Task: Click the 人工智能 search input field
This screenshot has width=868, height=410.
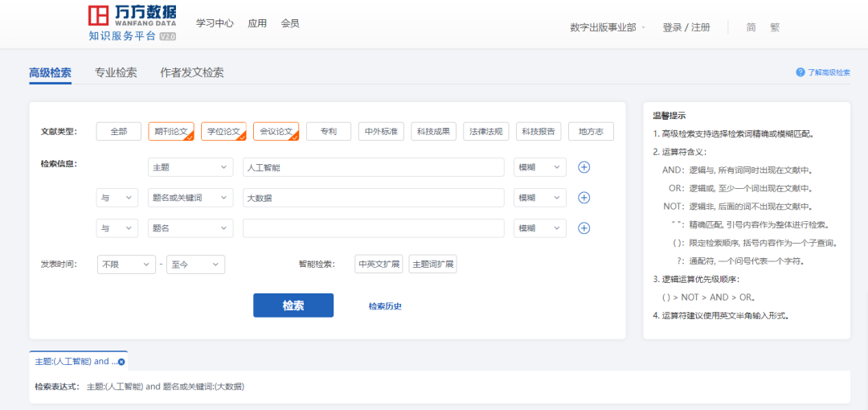Action: click(374, 167)
